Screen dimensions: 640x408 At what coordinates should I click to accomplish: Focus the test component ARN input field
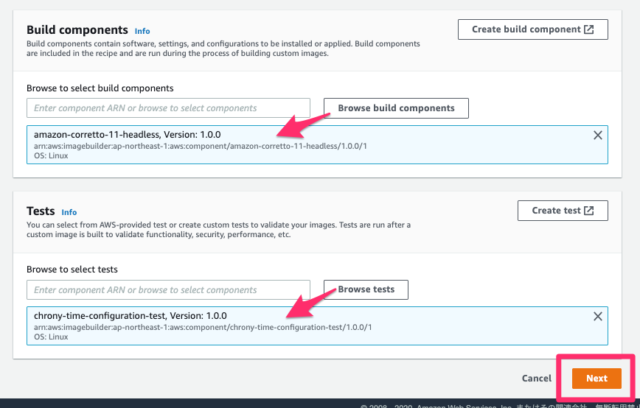click(x=168, y=290)
